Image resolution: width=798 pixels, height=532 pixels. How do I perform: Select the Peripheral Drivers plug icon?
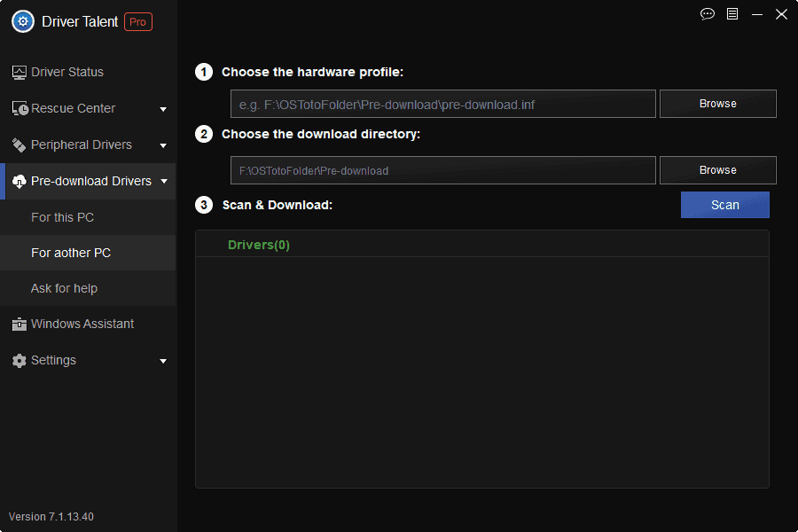coord(19,145)
